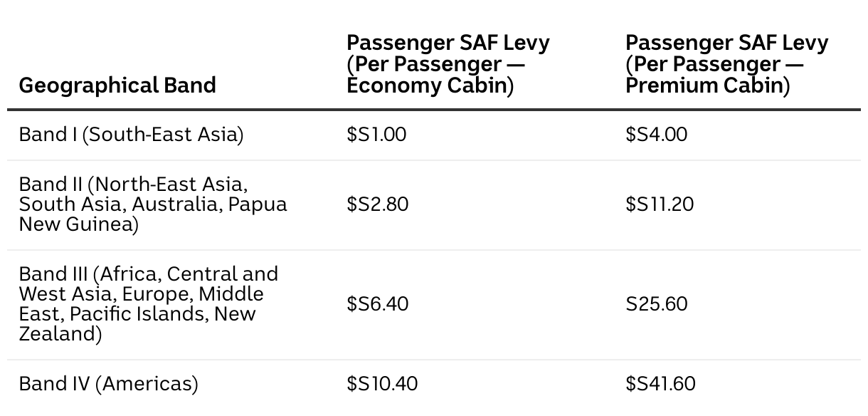Image resolution: width=868 pixels, height=416 pixels.
Task: Click the $S10.40 economy levy value
Action: 382,384
